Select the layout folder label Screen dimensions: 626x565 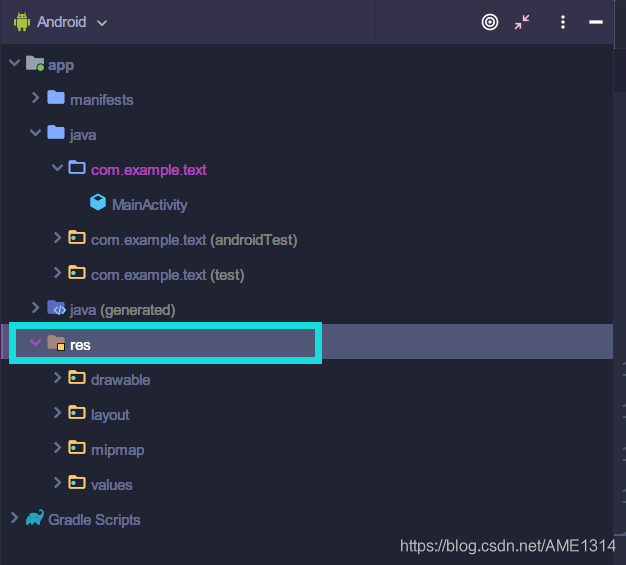(110, 415)
